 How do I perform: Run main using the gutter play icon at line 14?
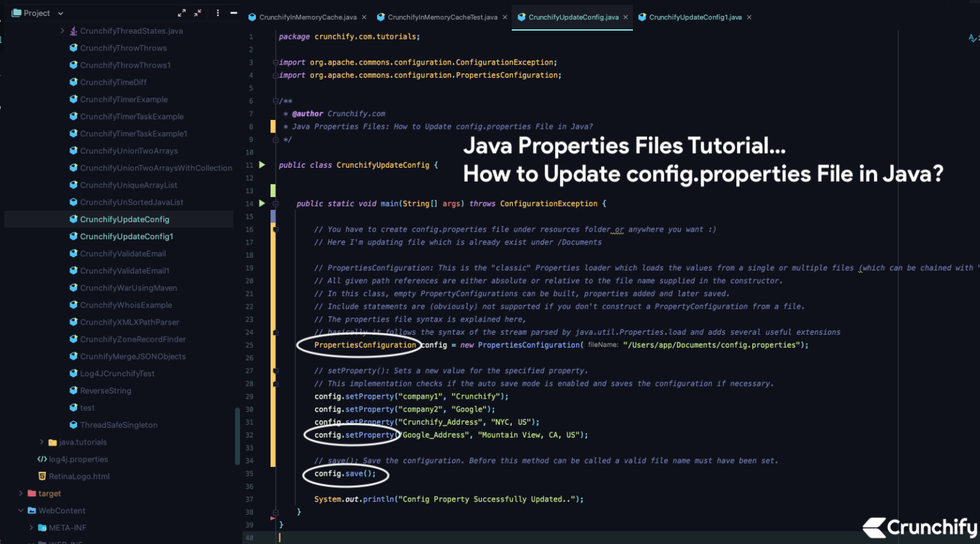tap(262, 203)
